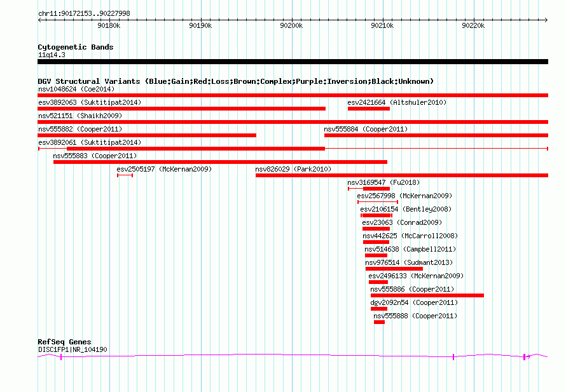Select the nsv826029 (Park2010) label
Image resolution: width=566 pixels, height=392 pixels.
(x=293, y=169)
